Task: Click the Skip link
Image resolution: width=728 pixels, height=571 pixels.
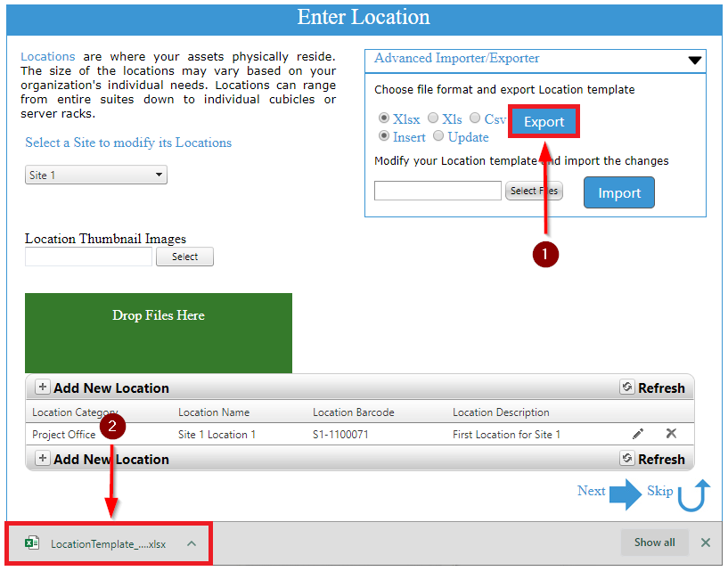Action: click(659, 491)
